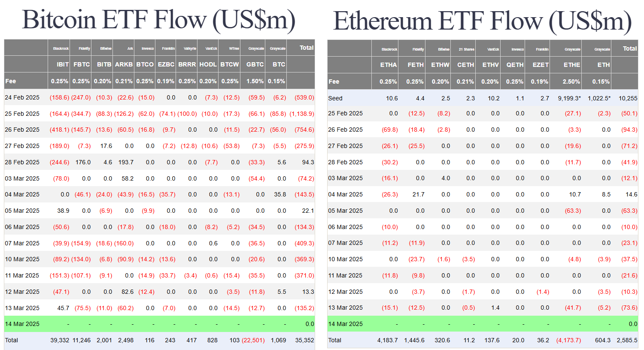Click the Bitcoin table's grand total 35,352
Viewport: 644px width, 350px height.
(x=304, y=340)
